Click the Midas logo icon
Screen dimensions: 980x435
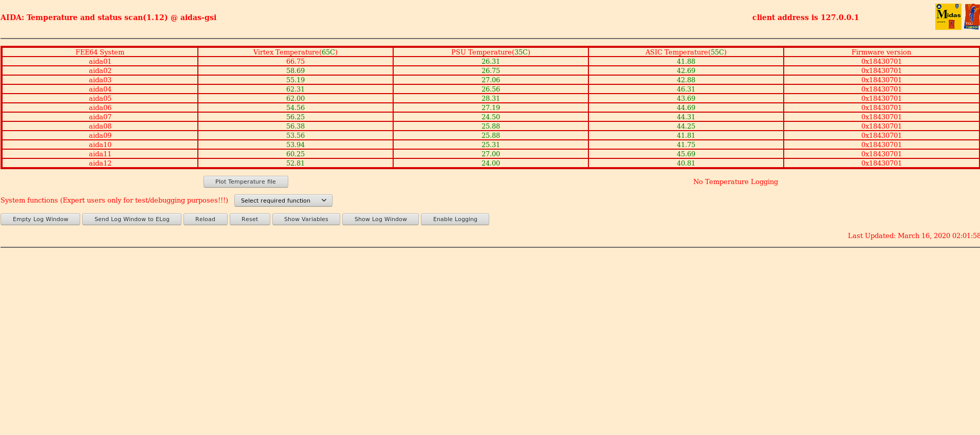[x=948, y=17]
